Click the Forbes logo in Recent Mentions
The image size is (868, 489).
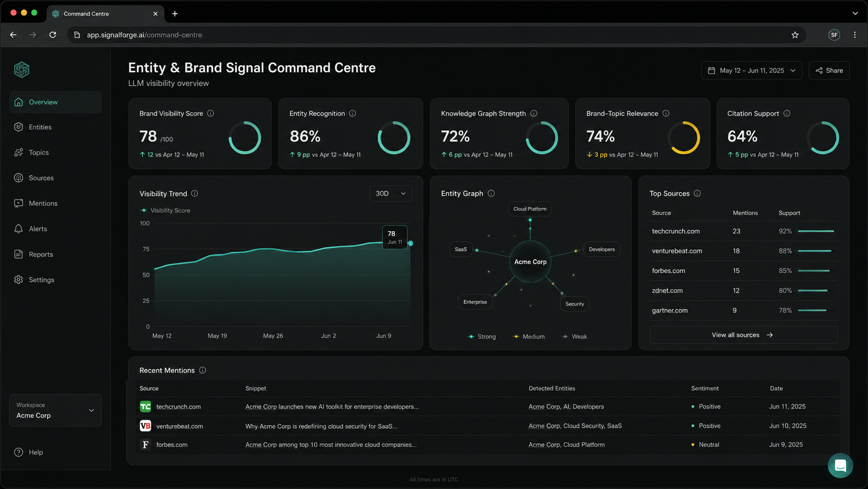tap(145, 445)
